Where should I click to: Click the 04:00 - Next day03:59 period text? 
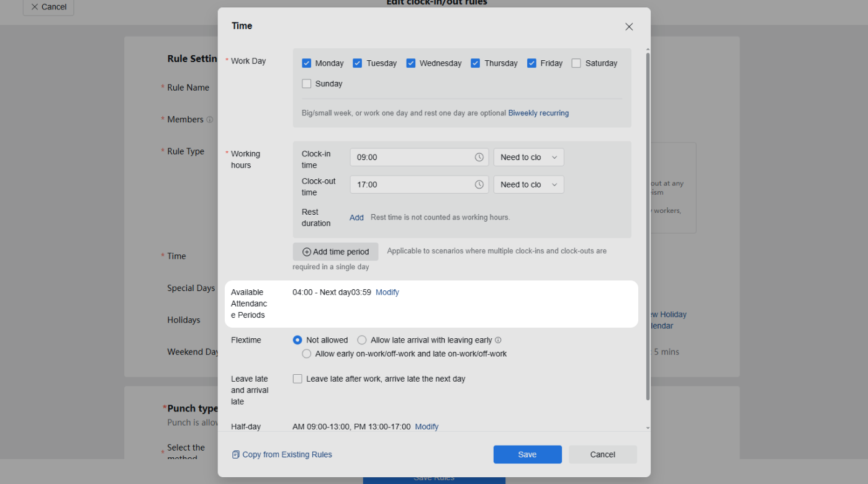pyautogui.click(x=332, y=292)
